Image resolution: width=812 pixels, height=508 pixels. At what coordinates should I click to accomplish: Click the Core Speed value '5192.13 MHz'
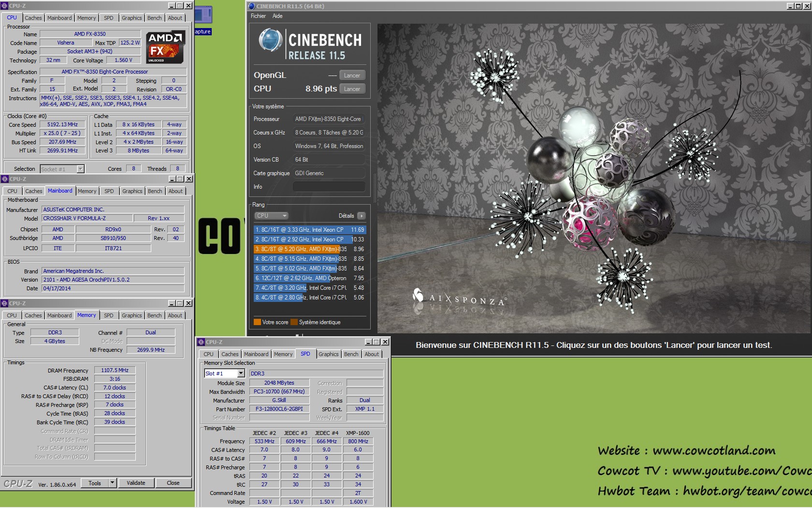click(62, 124)
